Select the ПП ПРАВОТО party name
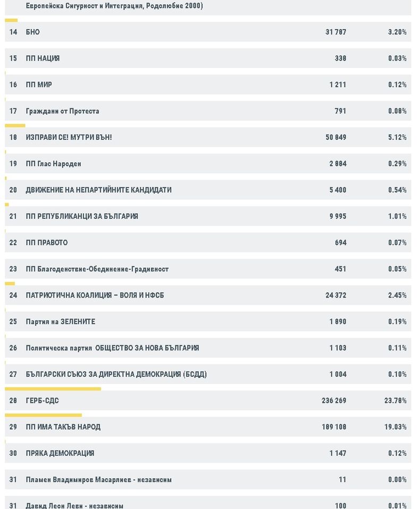420x509 pixels. coord(46,243)
